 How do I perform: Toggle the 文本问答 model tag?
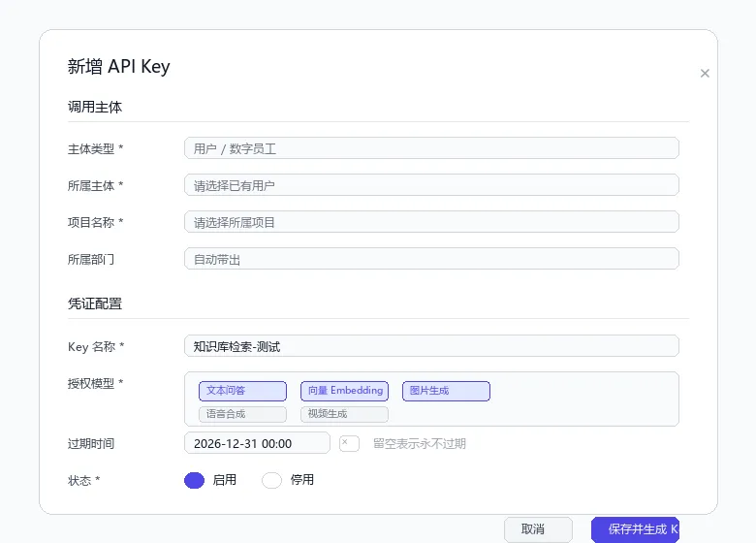tap(242, 391)
